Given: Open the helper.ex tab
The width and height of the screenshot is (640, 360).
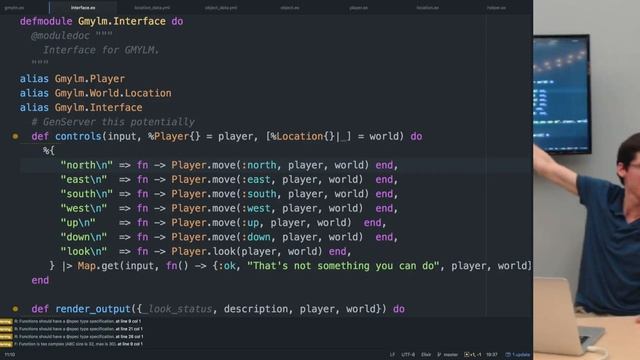Looking at the screenshot, I should pos(496,8).
